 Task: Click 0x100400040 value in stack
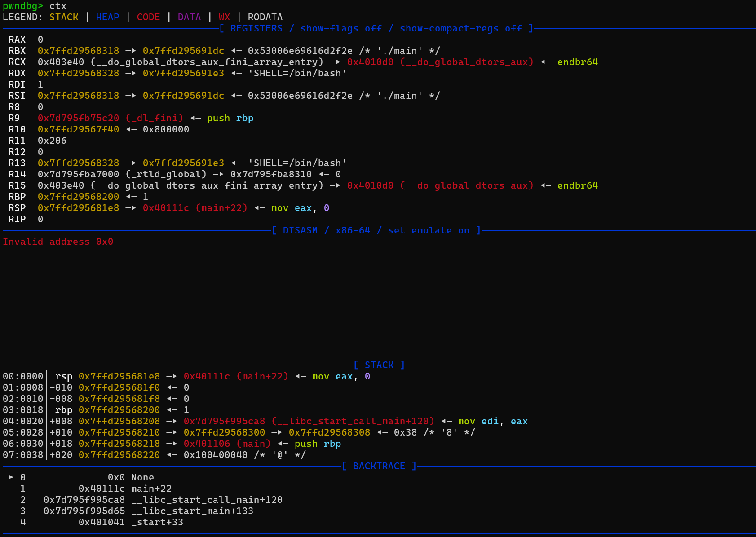click(x=216, y=455)
